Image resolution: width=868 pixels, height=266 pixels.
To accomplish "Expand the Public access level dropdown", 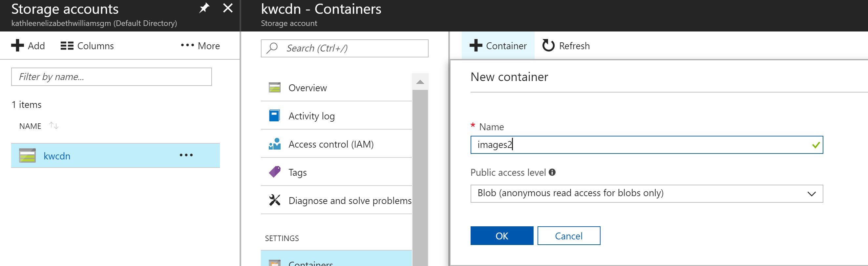I will click(646, 193).
